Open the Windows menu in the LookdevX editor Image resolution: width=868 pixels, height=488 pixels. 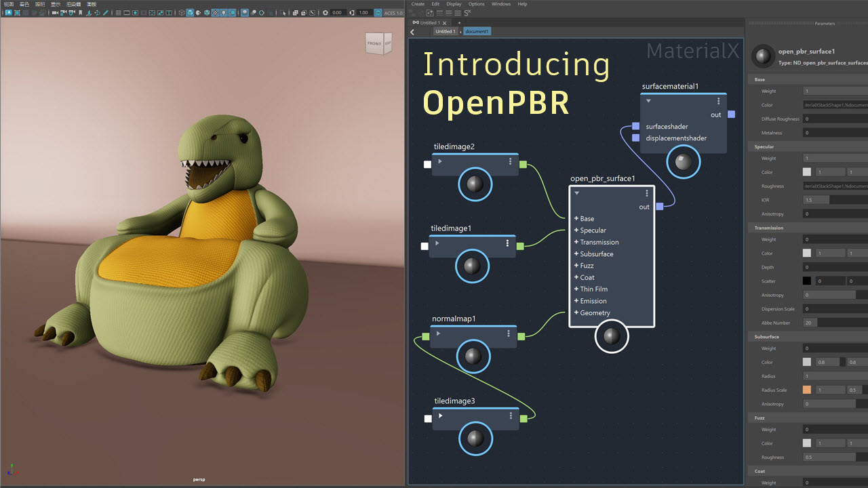(x=500, y=3)
